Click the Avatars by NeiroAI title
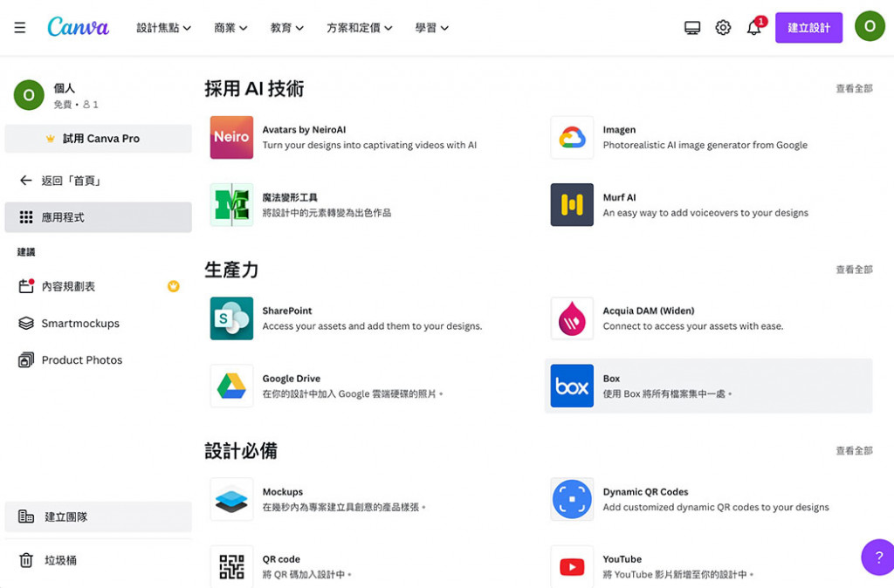The width and height of the screenshot is (894, 588). click(x=304, y=129)
